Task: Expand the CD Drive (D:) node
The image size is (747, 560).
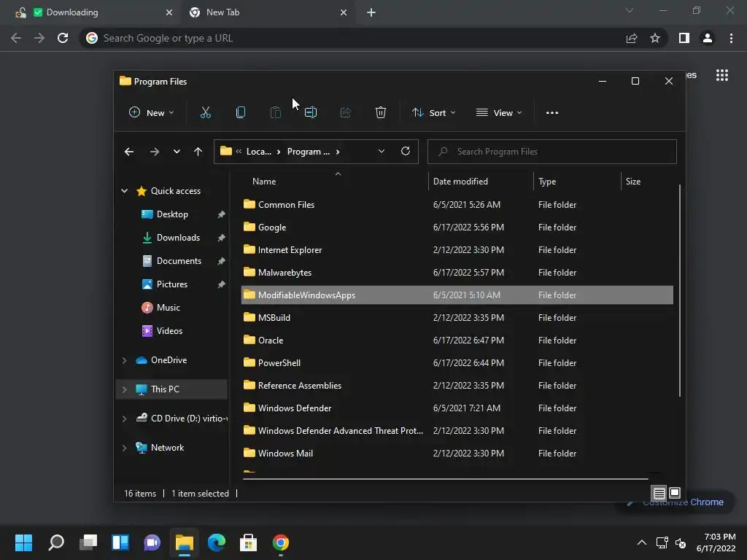Action: coord(124,419)
